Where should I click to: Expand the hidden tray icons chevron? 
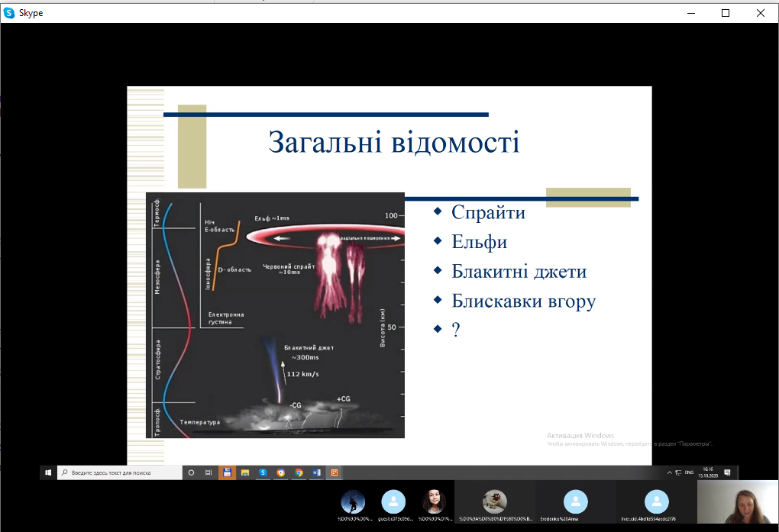coord(669,472)
